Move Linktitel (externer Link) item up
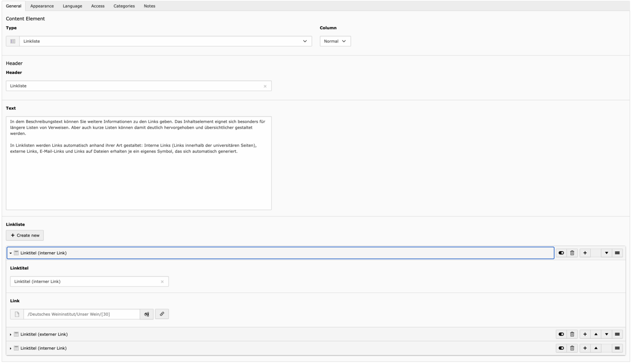The width and height of the screenshot is (633, 364). (x=596, y=334)
